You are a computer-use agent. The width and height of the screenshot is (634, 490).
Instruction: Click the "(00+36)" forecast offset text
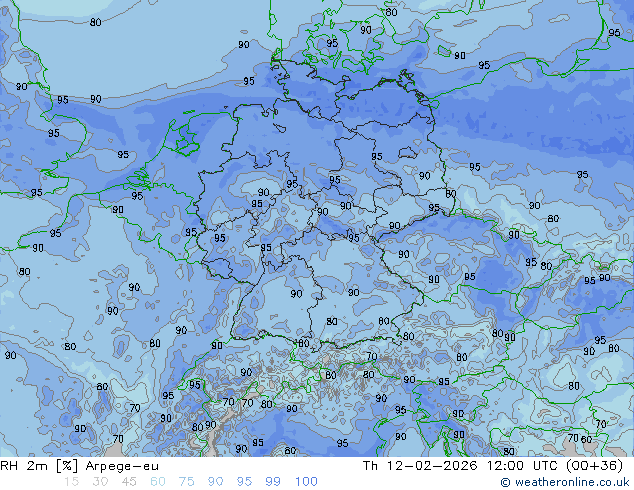point(594,466)
